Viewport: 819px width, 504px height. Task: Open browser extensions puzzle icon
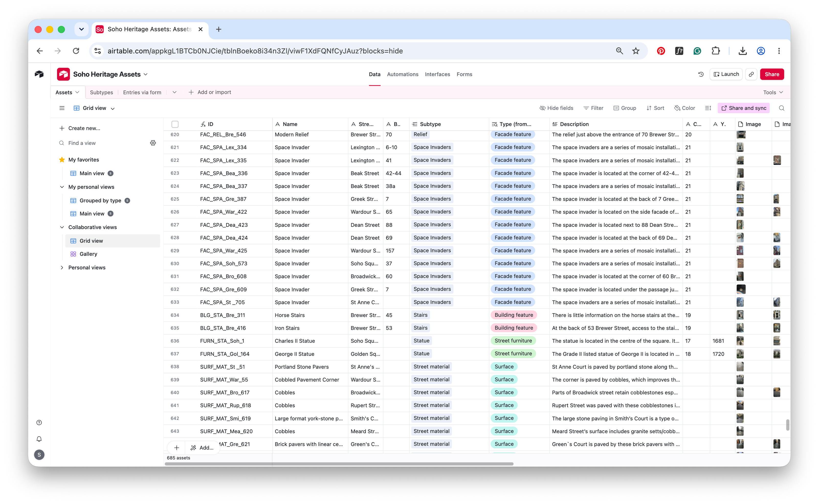tap(716, 51)
